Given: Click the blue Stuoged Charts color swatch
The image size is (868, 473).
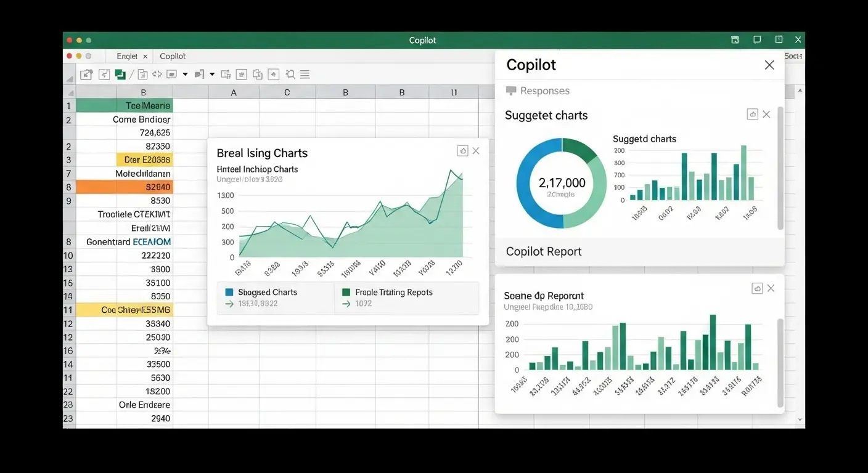Looking at the screenshot, I should (229, 293).
